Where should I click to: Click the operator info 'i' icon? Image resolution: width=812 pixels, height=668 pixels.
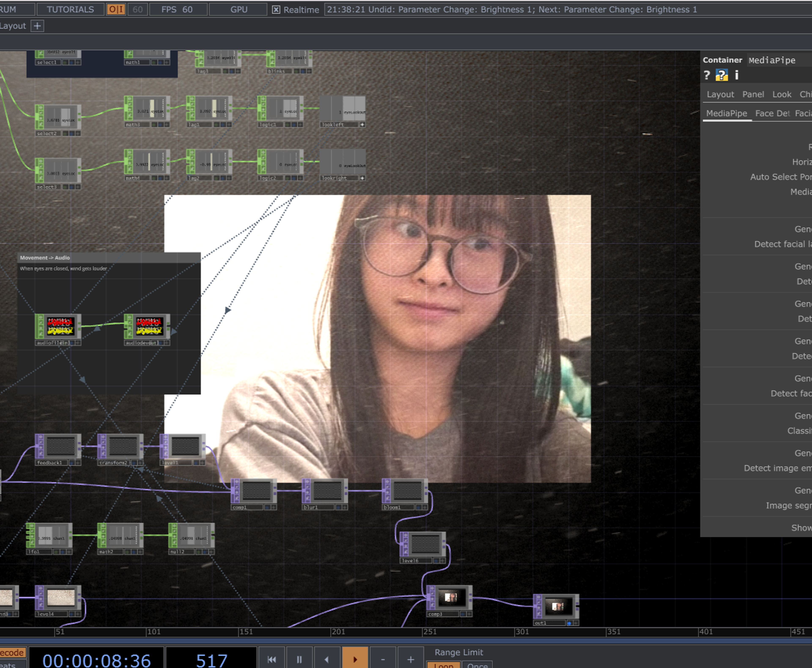coord(737,75)
